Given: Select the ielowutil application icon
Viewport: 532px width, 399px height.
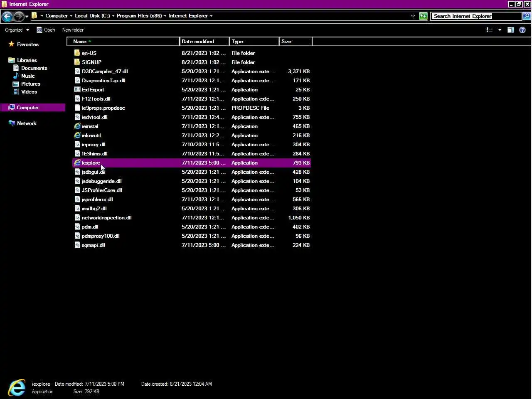Looking at the screenshot, I should point(77,135).
